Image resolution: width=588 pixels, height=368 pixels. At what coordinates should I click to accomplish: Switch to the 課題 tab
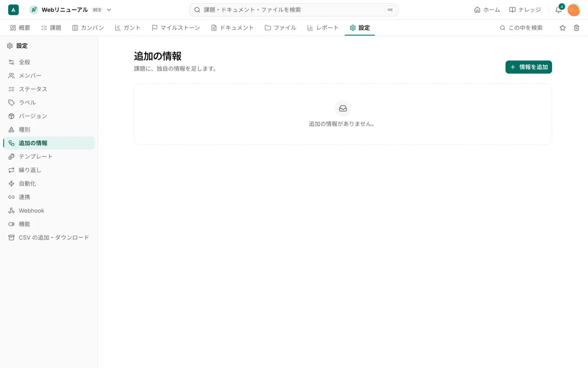point(51,28)
